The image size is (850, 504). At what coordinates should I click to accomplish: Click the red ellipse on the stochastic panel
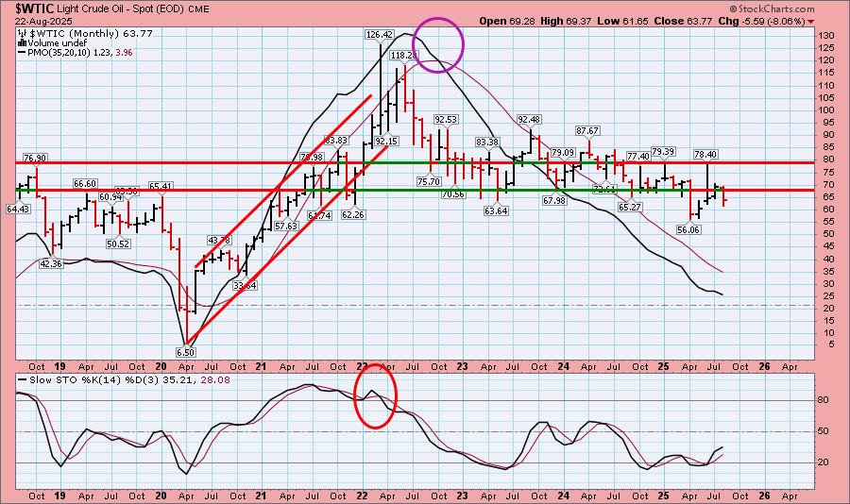click(375, 396)
